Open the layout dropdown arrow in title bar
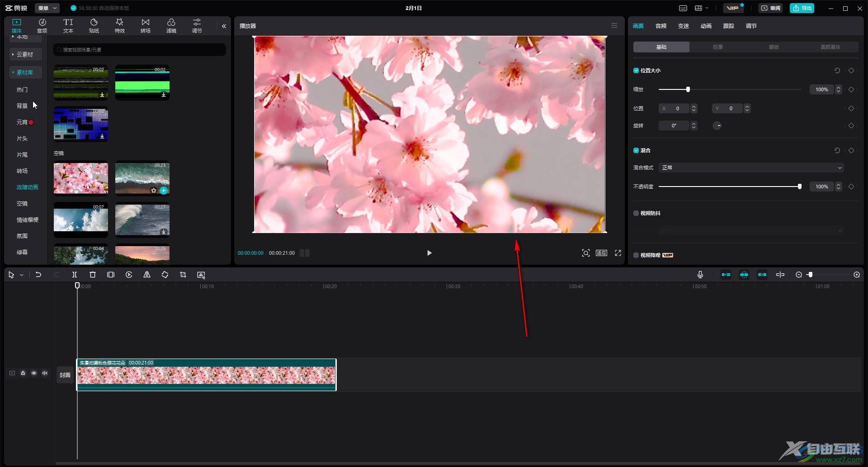868x467 pixels. pos(707,8)
